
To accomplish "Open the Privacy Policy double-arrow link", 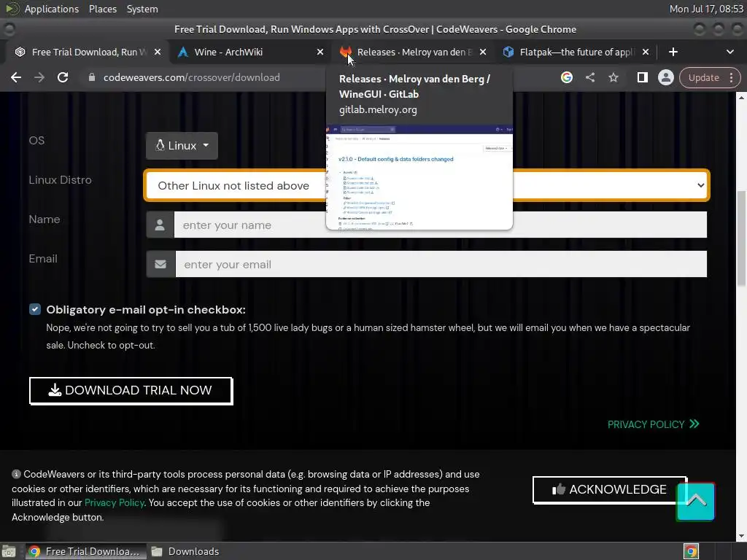I will [x=653, y=424].
